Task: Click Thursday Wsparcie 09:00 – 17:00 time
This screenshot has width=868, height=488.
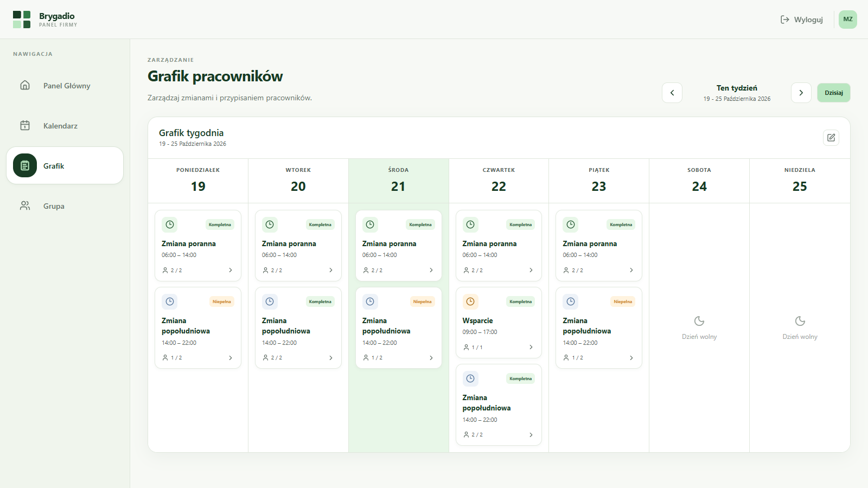Action: coord(480,332)
